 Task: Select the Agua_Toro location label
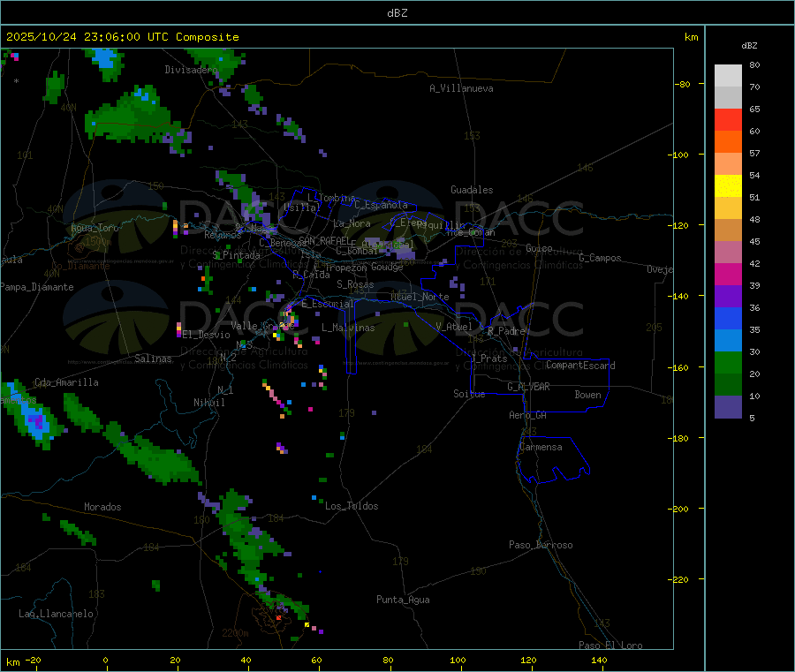[95, 228]
